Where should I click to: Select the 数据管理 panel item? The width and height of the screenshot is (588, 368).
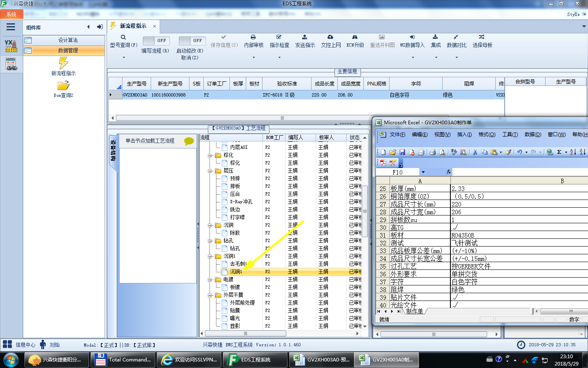[64, 50]
